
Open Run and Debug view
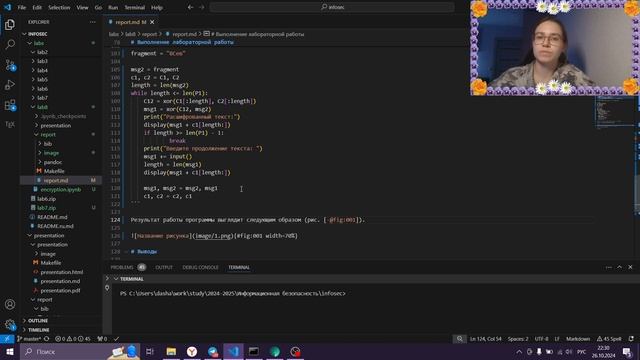coord(10,85)
